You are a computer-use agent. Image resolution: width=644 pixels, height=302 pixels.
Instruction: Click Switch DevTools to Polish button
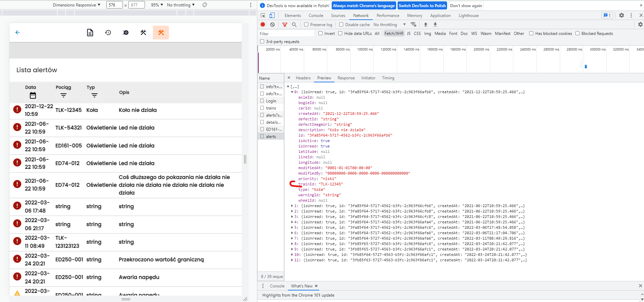tap(422, 5)
